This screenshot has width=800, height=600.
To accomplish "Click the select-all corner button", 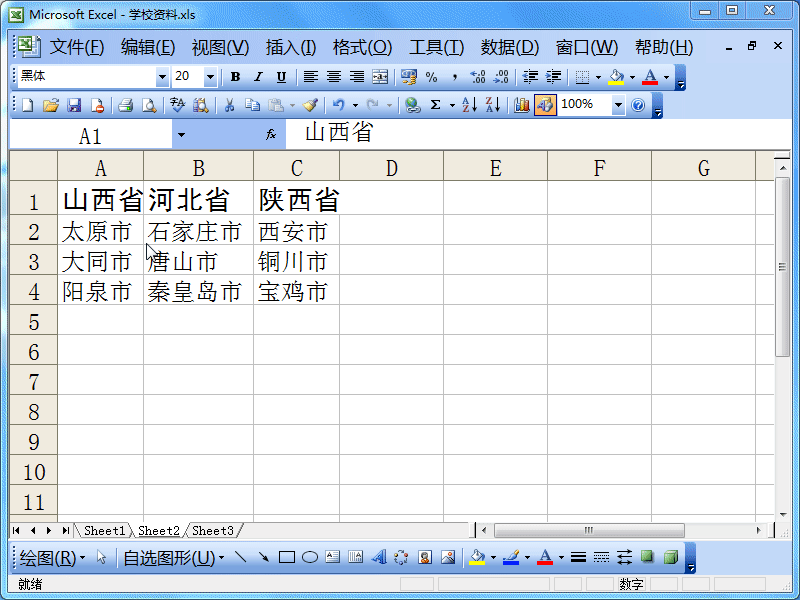I will (x=34, y=165).
